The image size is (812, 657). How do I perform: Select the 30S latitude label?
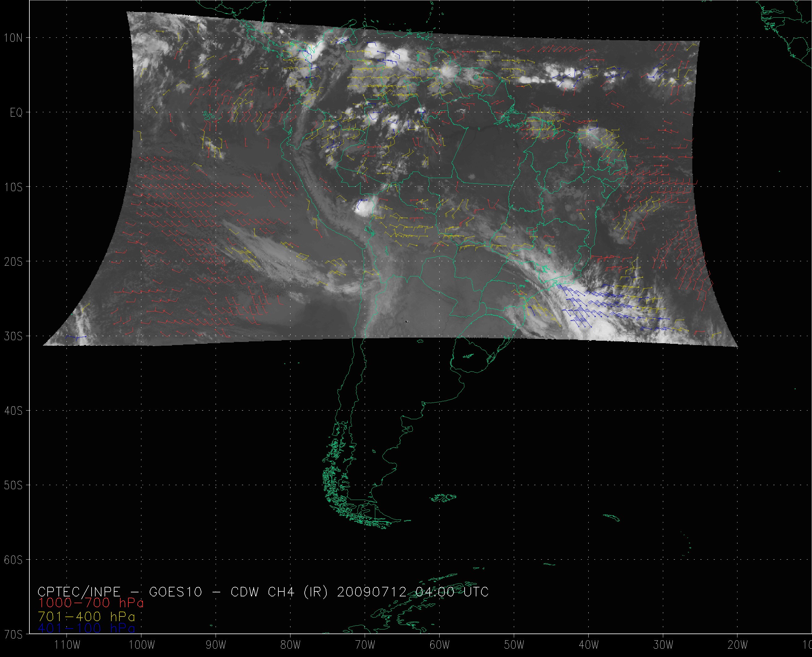[13, 336]
